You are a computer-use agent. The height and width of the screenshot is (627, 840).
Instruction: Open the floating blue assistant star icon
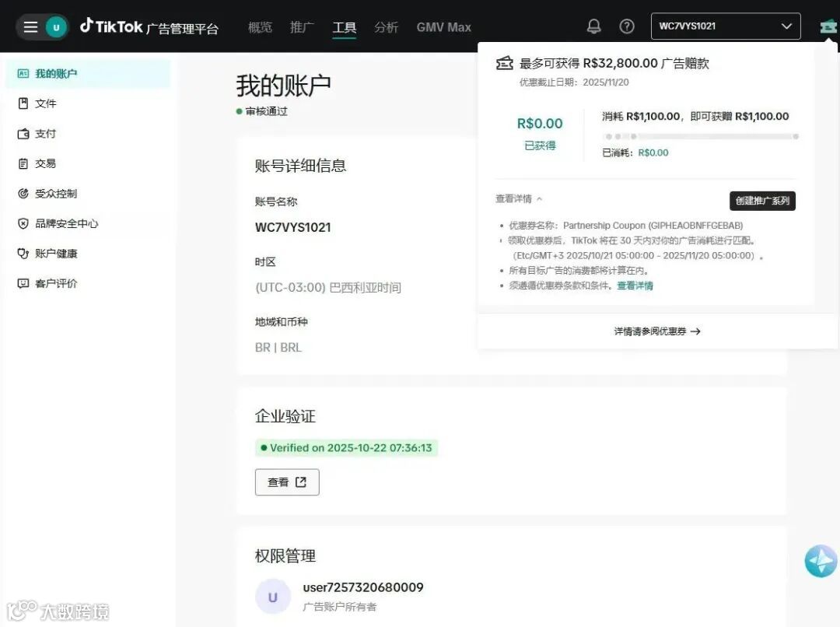(821, 561)
